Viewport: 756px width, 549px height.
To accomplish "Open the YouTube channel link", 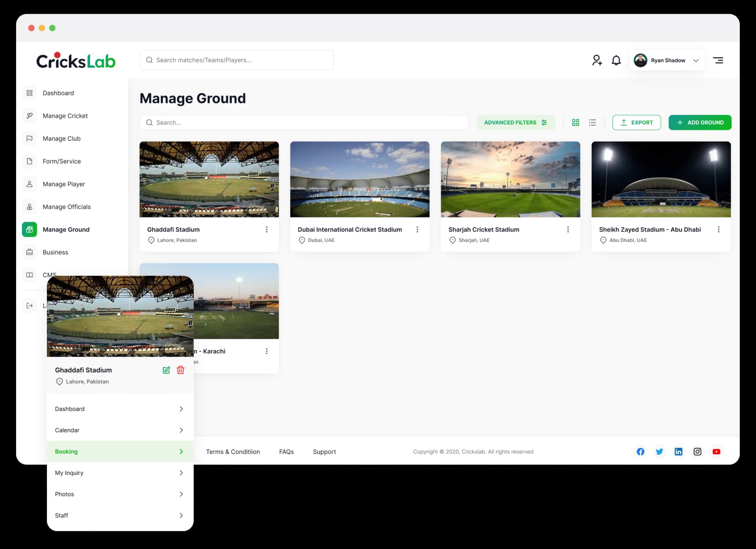I will point(717,452).
